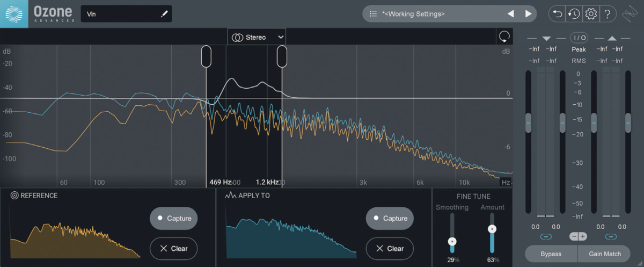Viewport: 644px width, 267px height.
Task: Click the pencil icon to rename Vln
Action: pos(164,15)
